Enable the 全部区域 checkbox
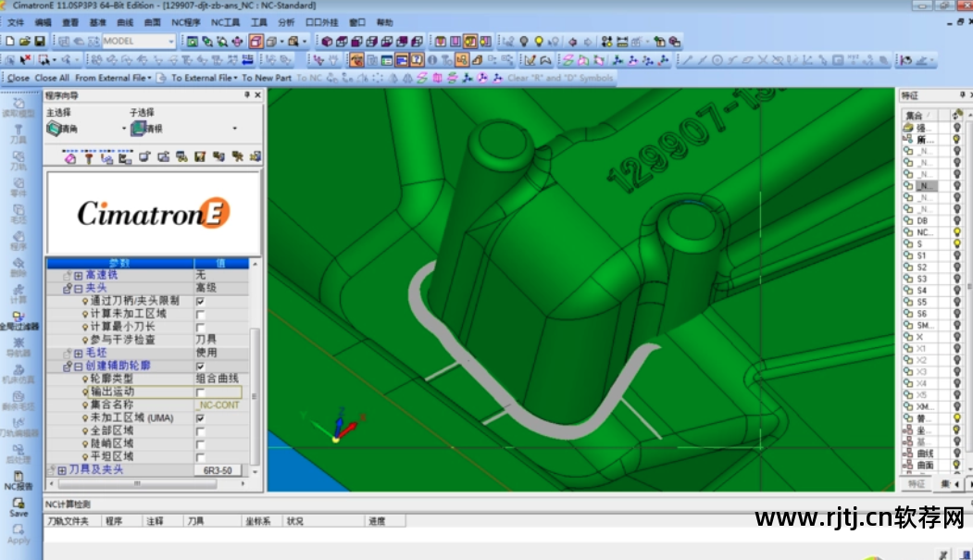Image resolution: width=973 pixels, height=560 pixels. (201, 431)
